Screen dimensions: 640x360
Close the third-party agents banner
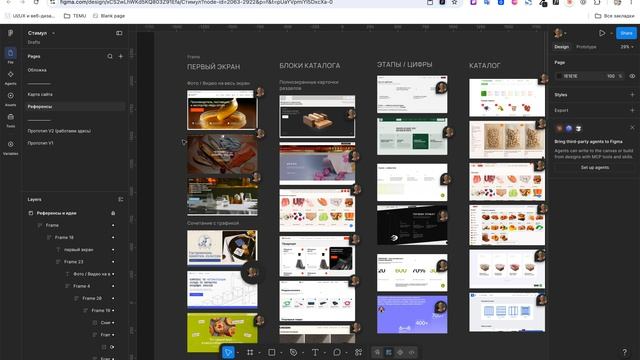[x=632, y=128]
